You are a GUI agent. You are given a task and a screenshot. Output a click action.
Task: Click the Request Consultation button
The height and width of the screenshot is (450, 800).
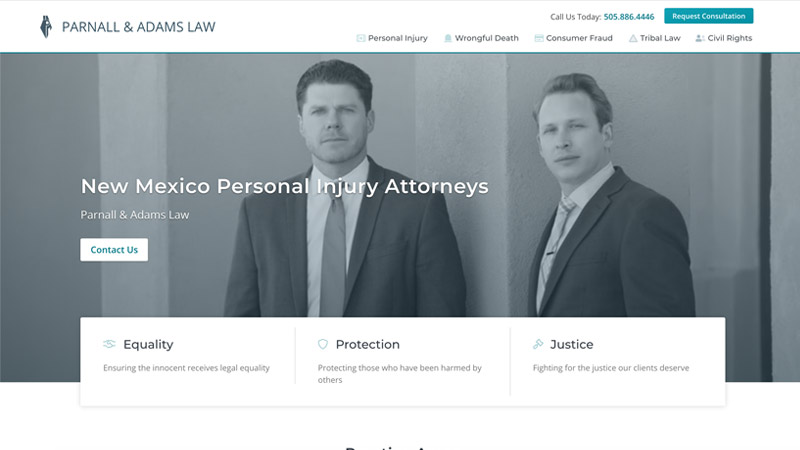pos(709,16)
